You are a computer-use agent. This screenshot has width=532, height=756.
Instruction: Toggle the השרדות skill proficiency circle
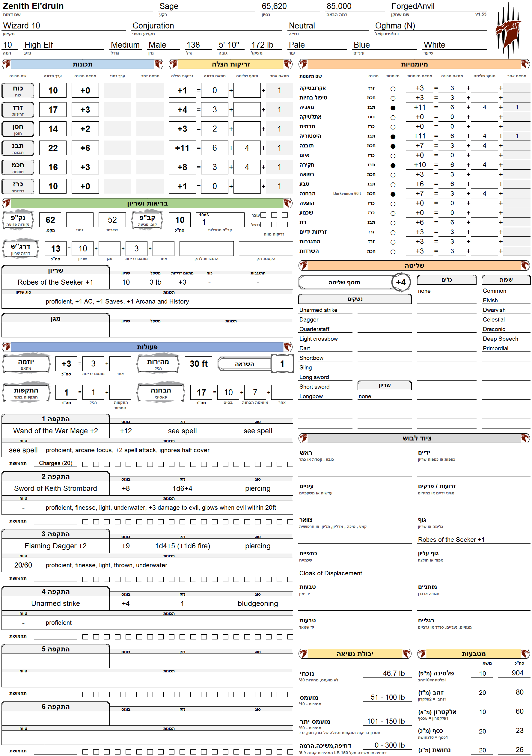(393, 252)
